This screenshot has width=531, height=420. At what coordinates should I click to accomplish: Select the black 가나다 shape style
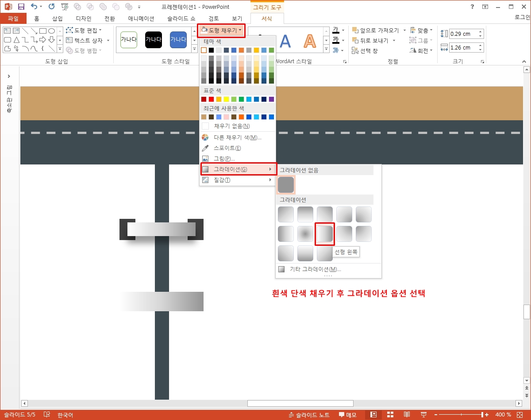coord(154,39)
